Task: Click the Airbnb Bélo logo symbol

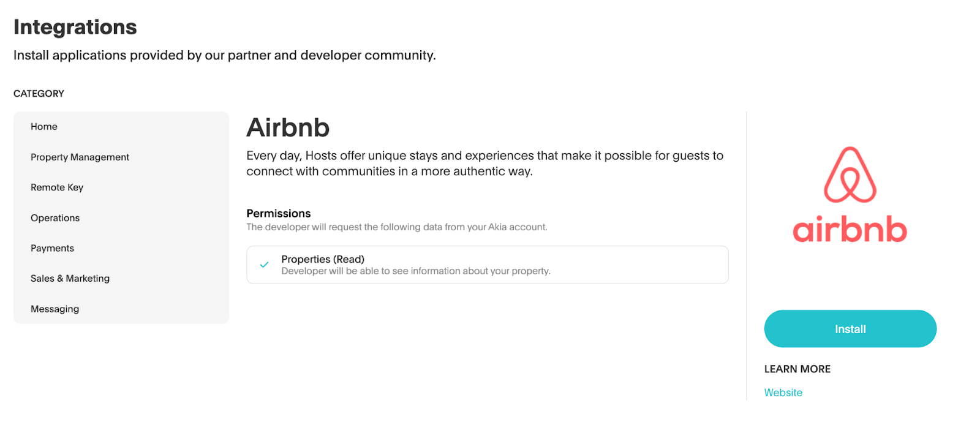Action: point(850,175)
